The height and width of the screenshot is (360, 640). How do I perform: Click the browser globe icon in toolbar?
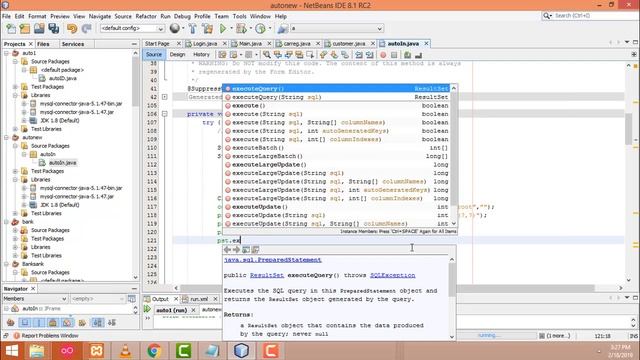coord(175,28)
